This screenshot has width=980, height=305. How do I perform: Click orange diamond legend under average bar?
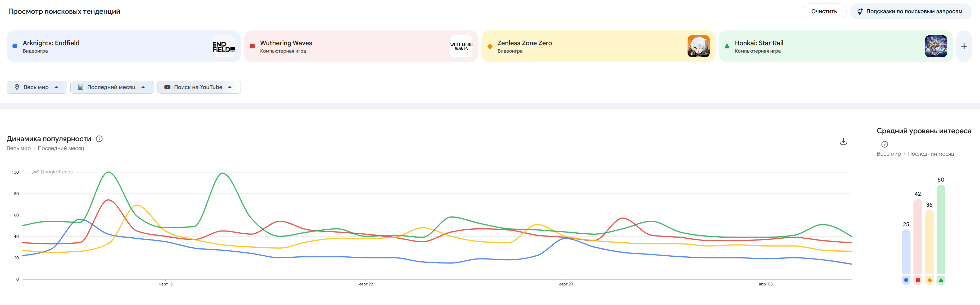point(929,280)
